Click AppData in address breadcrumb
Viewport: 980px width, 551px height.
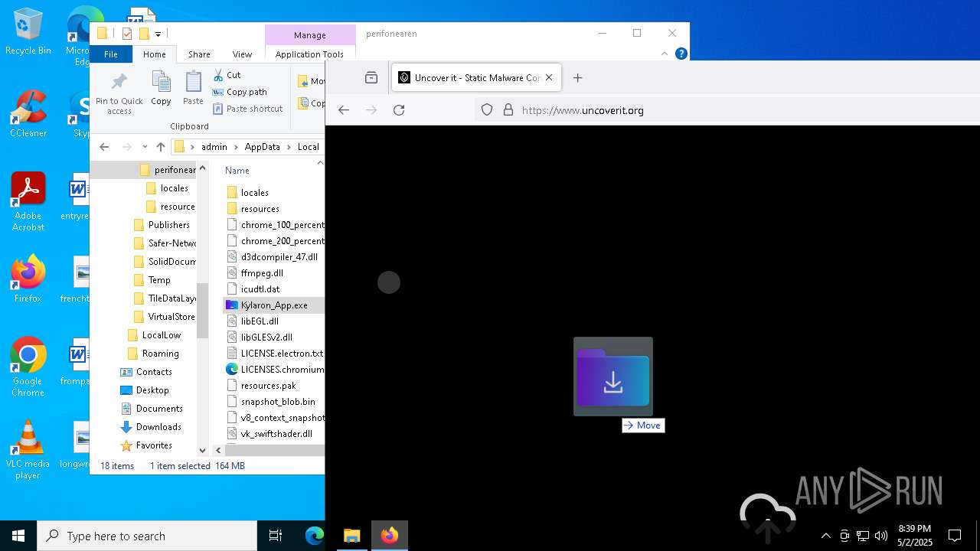(x=263, y=147)
